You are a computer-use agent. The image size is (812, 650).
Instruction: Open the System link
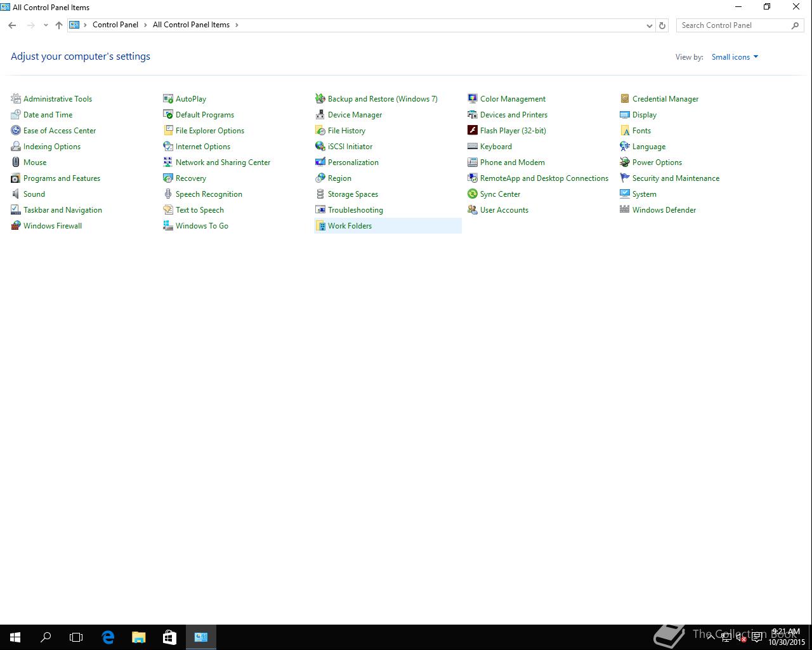point(645,194)
